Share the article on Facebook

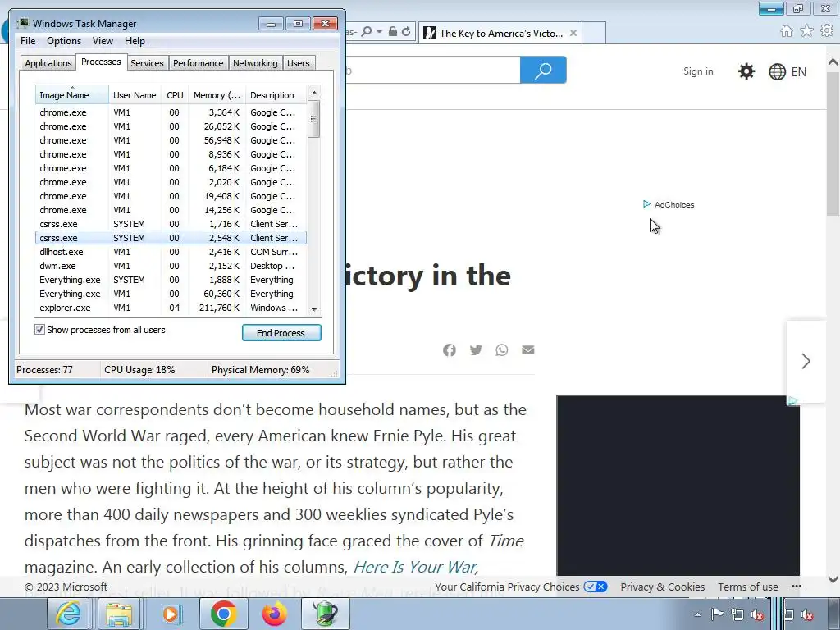click(x=450, y=349)
